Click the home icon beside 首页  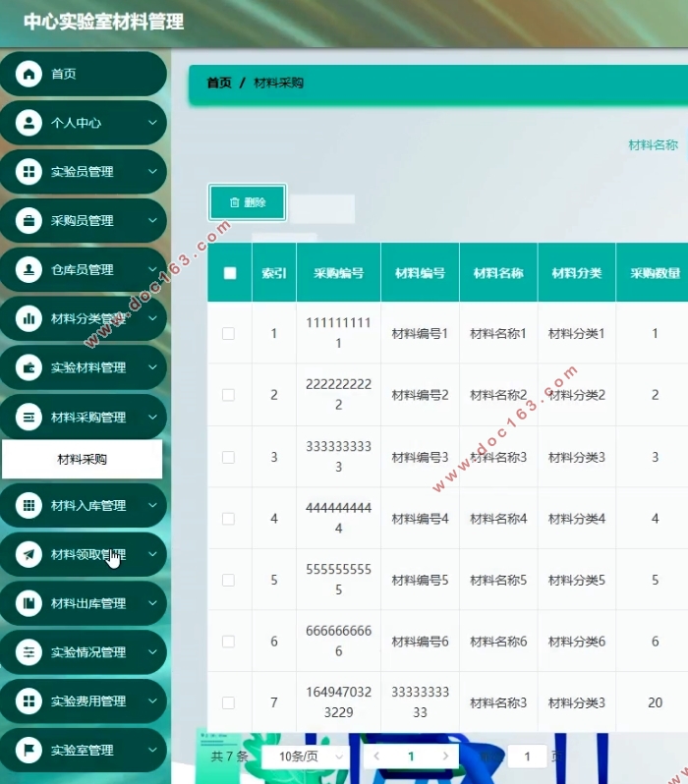(29, 74)
